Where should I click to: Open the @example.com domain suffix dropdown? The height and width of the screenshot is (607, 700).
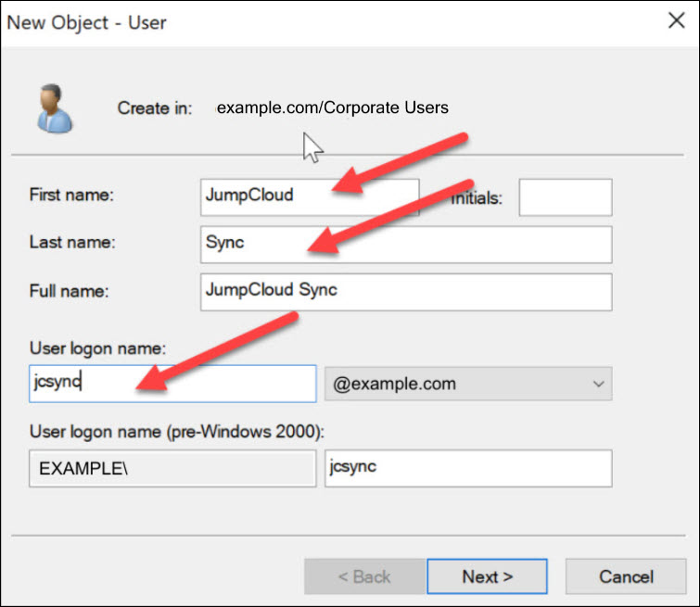pyautogui.click(x=467, y=384)
